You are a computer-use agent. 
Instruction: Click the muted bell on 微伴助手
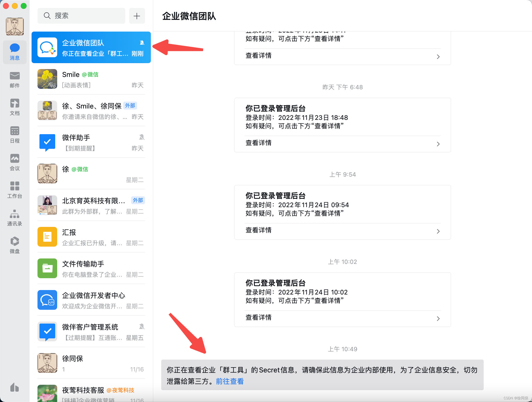click(142, 137)
